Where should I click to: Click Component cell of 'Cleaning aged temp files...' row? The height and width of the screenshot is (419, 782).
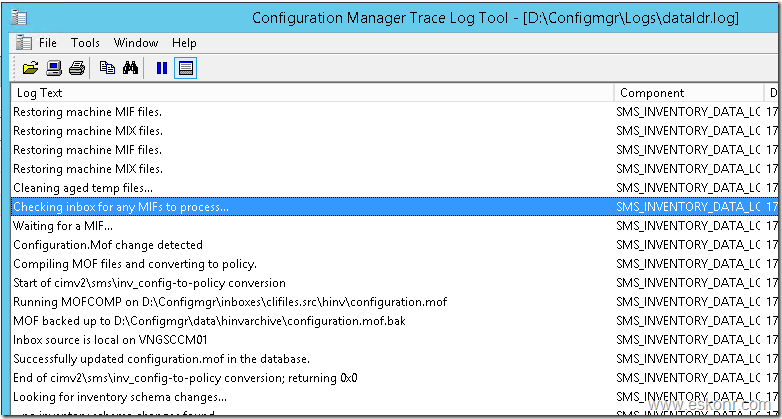pos(689,188)
